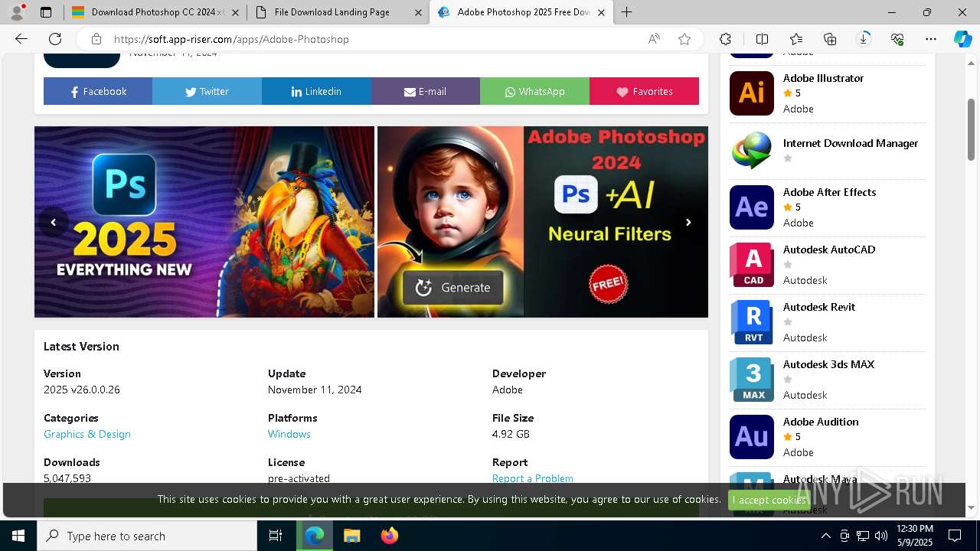
Task: Click the browser back arrow
Action: pyautogui.click(x=21, y=39)
